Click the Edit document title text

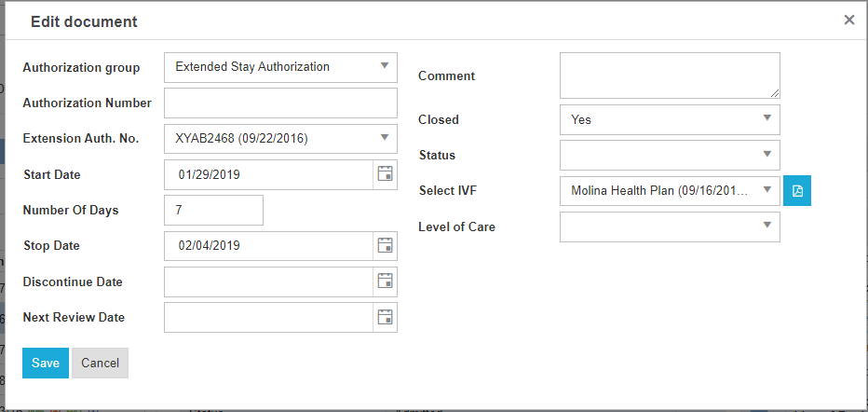click(x=84, y=21)
